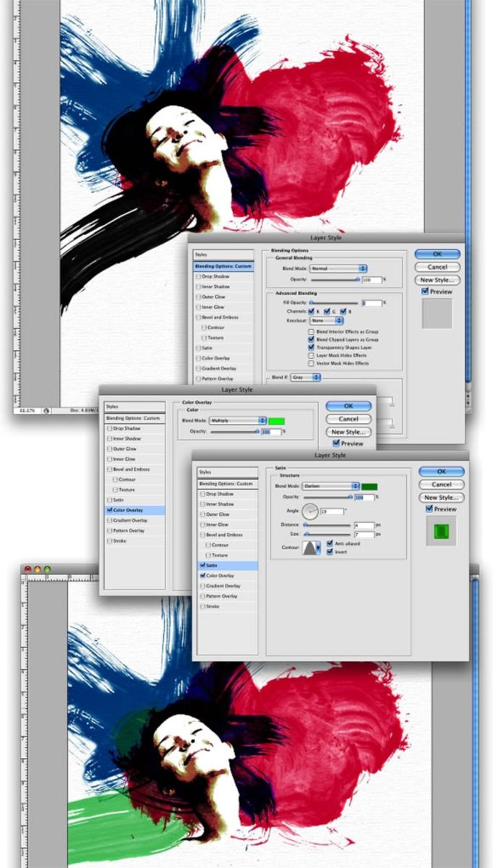This screenshot has width=493, height=868.
Task: Enable Outer Glow in the Satin dialog
Action: pos(202,514)
